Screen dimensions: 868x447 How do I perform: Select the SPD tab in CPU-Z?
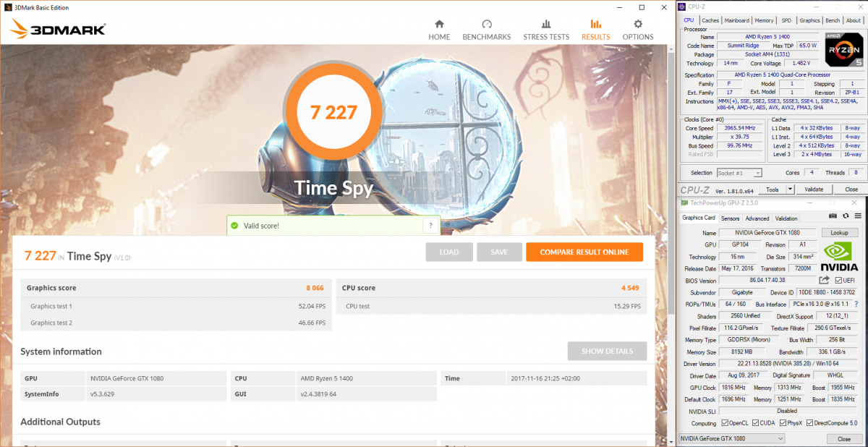click(x=786, y=20)
